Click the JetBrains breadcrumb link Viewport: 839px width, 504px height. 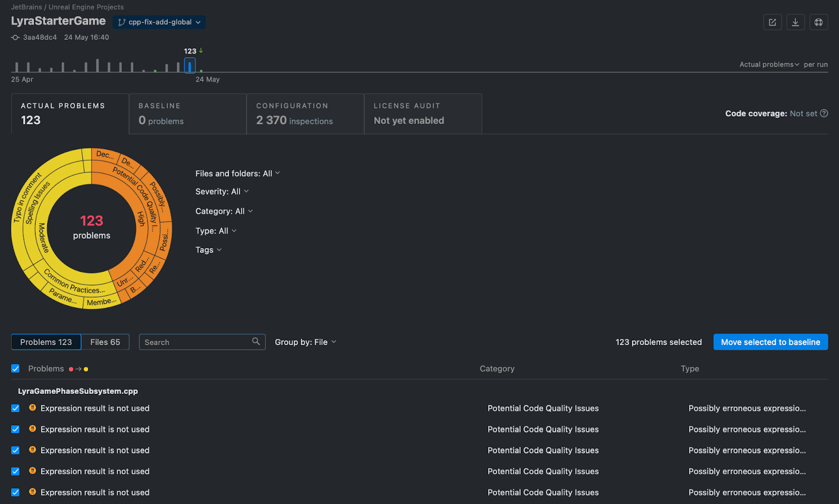point(26,7)
